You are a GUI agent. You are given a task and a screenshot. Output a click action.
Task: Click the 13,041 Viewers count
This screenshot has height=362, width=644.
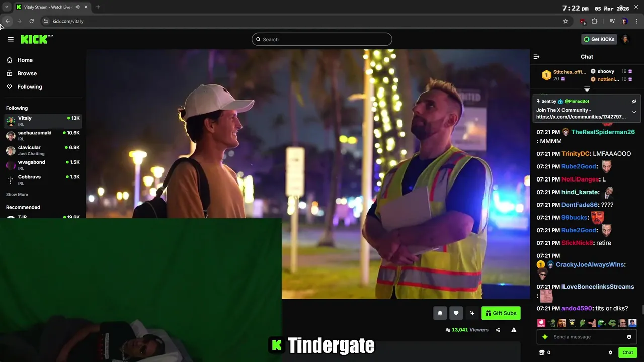pos(466,330)
